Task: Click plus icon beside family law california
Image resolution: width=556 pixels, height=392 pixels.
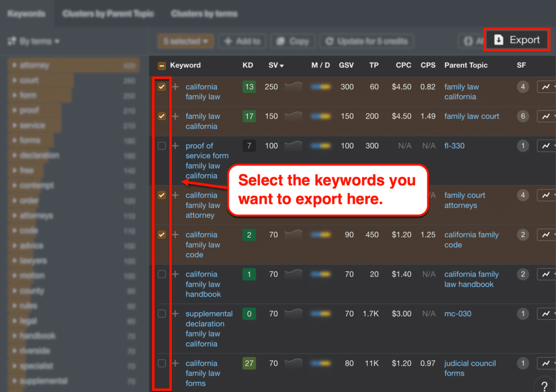Action: coord(175,116)
